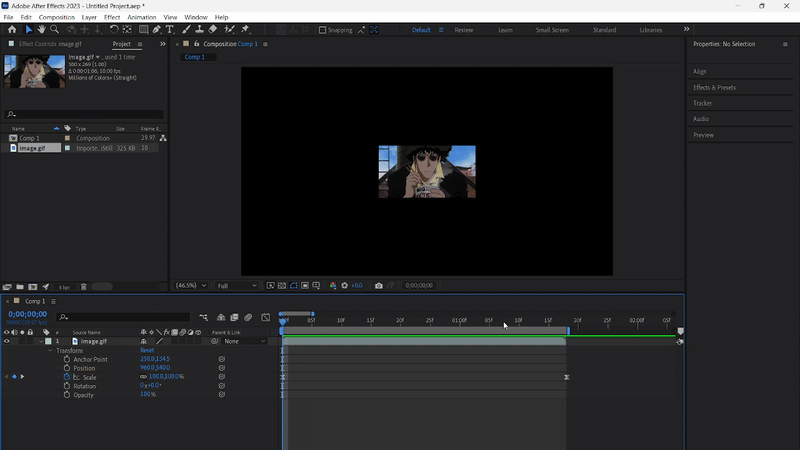Click the new folder icon in Project panel

coord(20,287)
